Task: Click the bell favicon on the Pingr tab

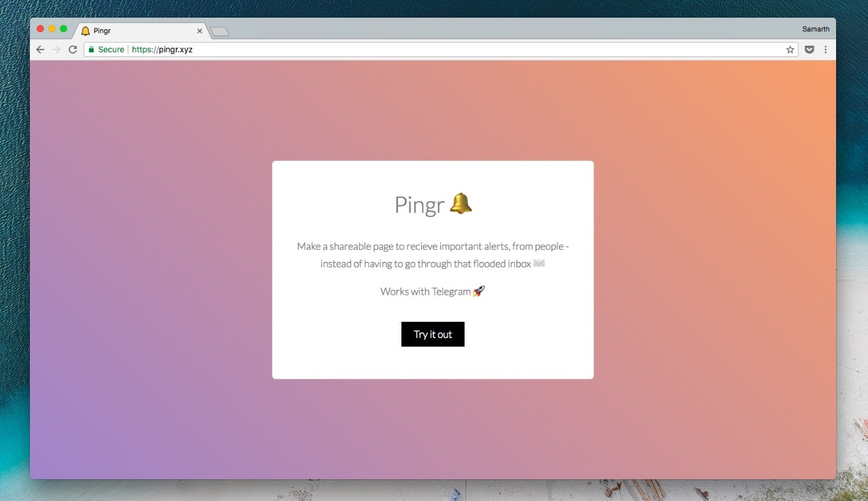Action: [x=85, y=31]
